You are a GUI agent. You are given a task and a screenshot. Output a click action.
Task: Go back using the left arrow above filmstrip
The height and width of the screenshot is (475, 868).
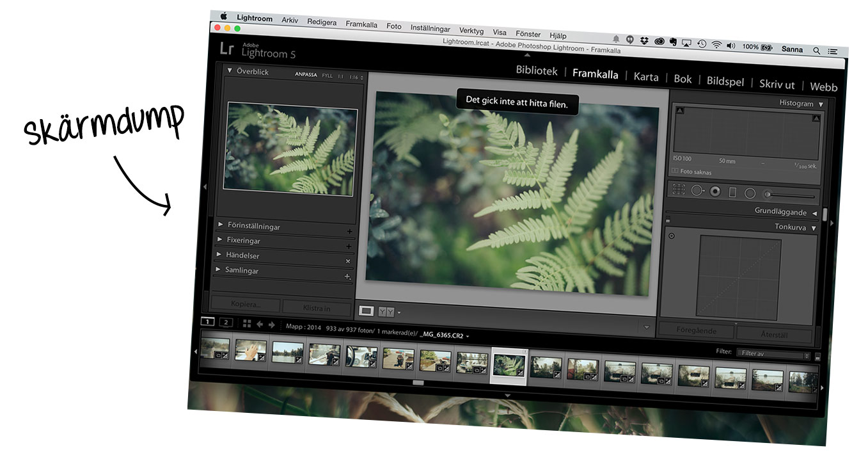tap(260, 325)
